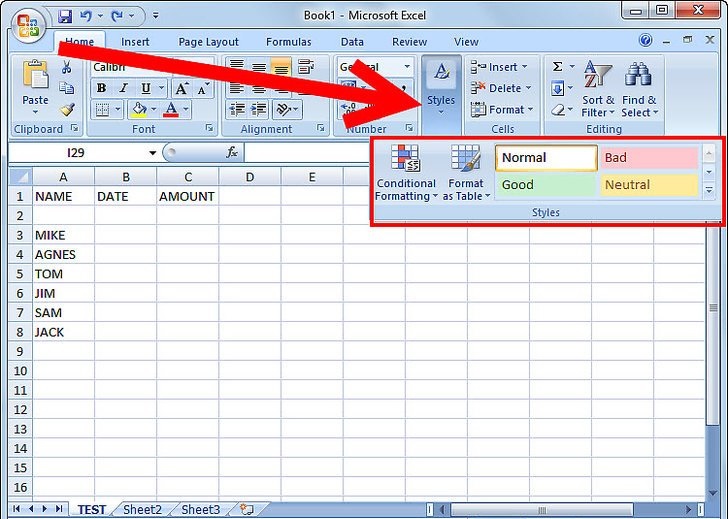
Task: Switch to Sheet3 worksheet tab
Action: [201, 509]
